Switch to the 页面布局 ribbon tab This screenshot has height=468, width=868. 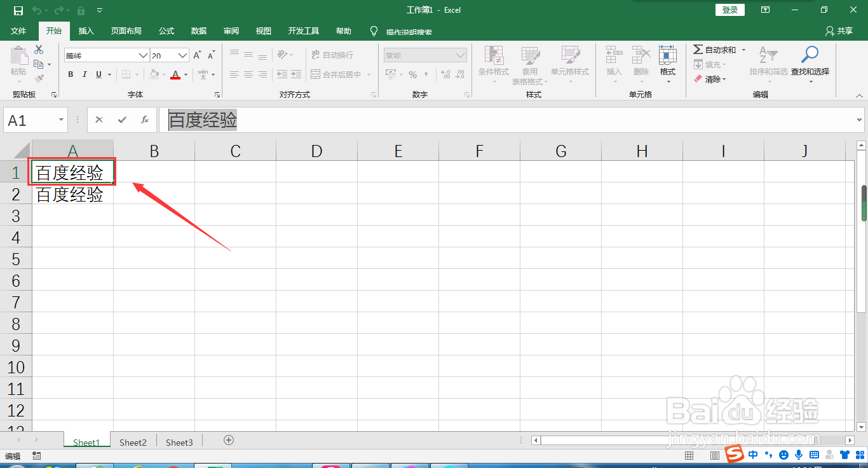[x=126, y=31]
